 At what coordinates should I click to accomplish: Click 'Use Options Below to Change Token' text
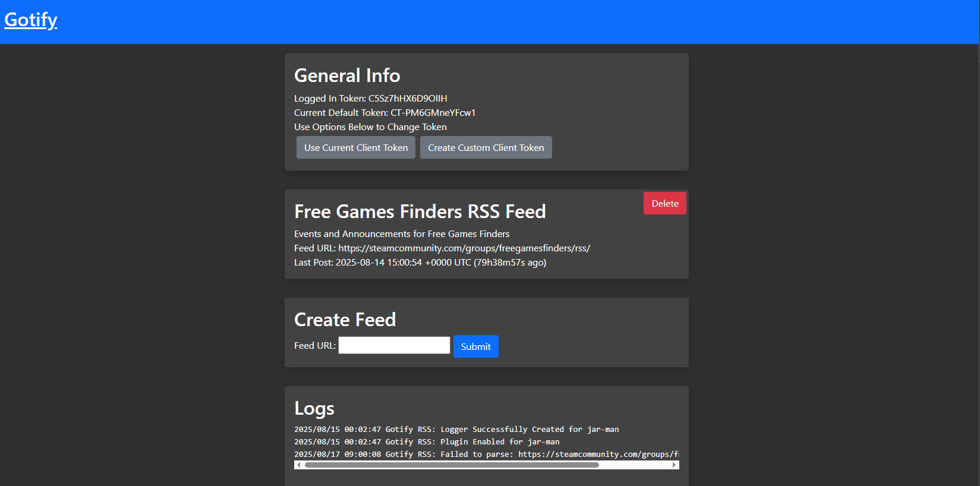coord(370,127)
